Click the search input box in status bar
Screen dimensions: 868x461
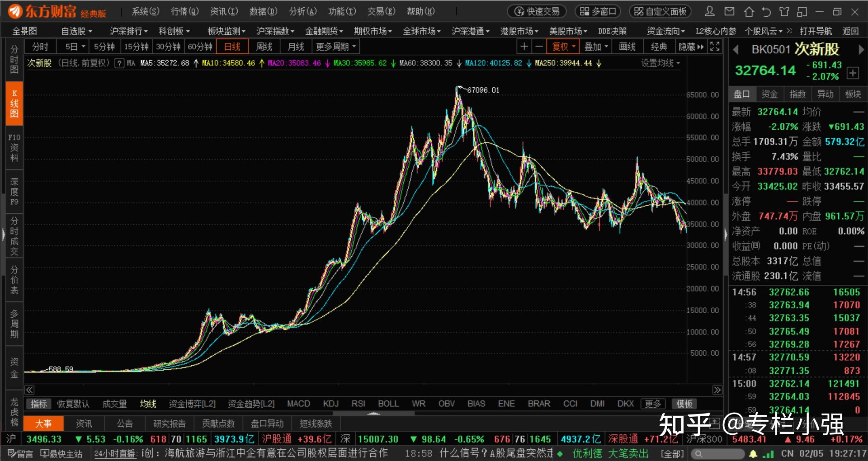(719, 454)
